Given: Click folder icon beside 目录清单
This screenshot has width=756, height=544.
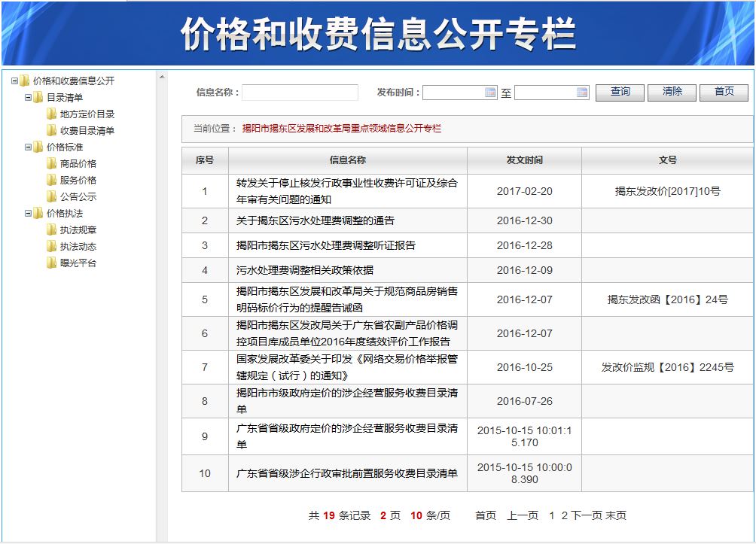Looking at the screenshot, I should click(38, 97).
